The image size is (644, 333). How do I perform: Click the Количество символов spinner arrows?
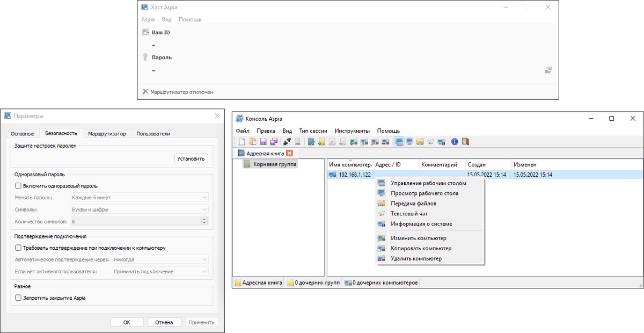click(204, 221)
